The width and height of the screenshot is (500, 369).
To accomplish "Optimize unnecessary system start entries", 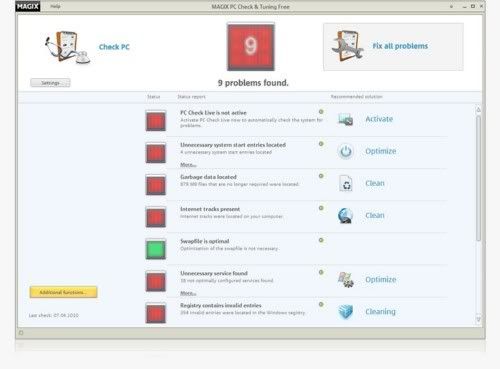I will [x=381, y=151].
